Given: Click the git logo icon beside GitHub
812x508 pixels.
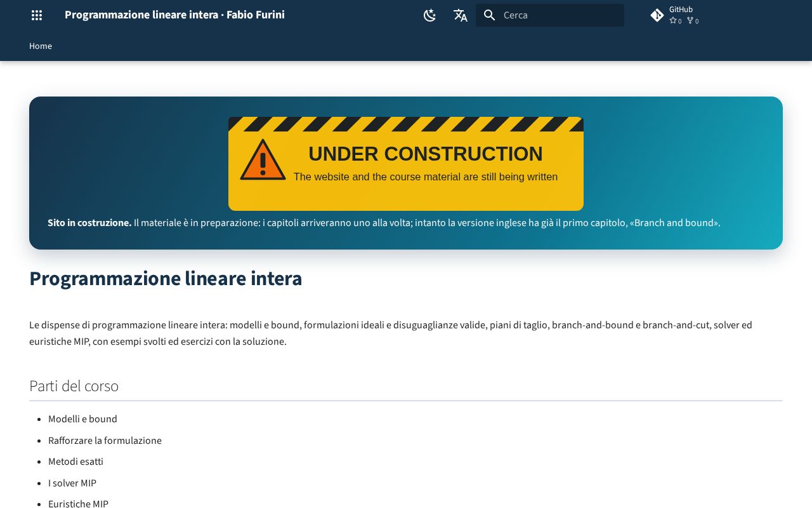Looking at the screenshot, I should (x=657, y=15).
